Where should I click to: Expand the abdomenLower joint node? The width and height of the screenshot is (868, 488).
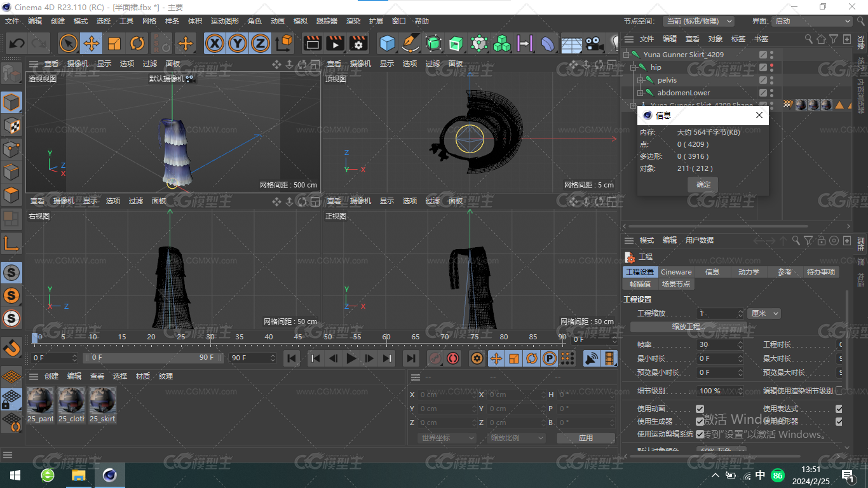click(641, 93)
